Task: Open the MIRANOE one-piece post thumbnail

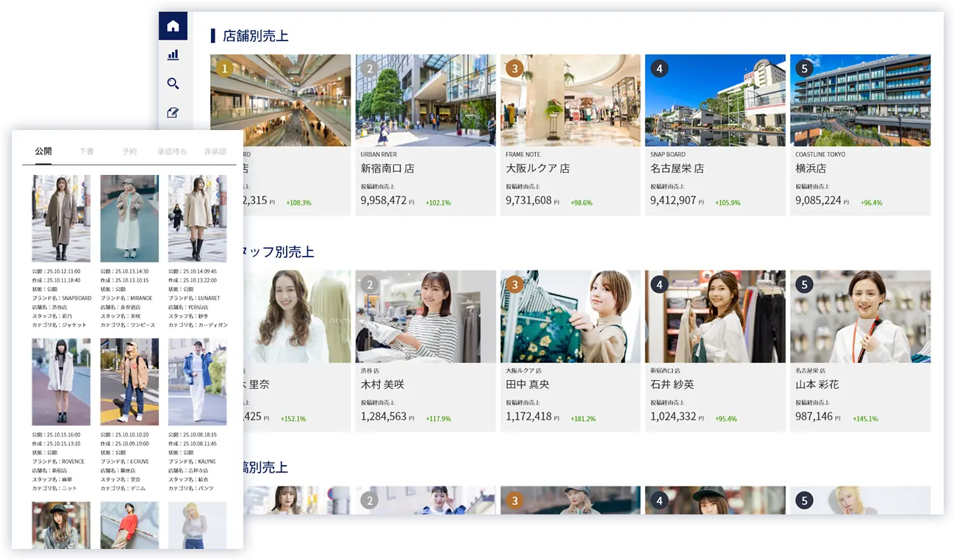Action: tap(129, 218)
